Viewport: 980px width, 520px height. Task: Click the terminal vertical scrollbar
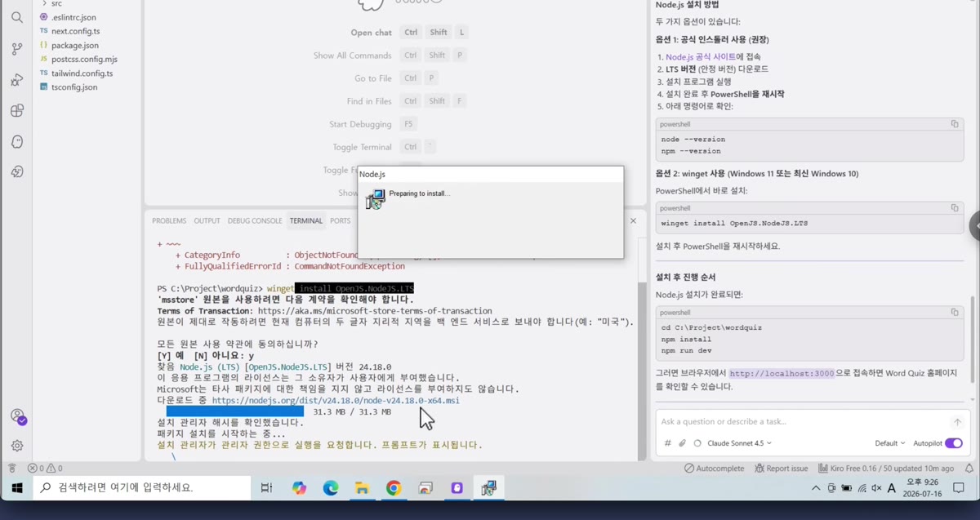click(640, 371)
